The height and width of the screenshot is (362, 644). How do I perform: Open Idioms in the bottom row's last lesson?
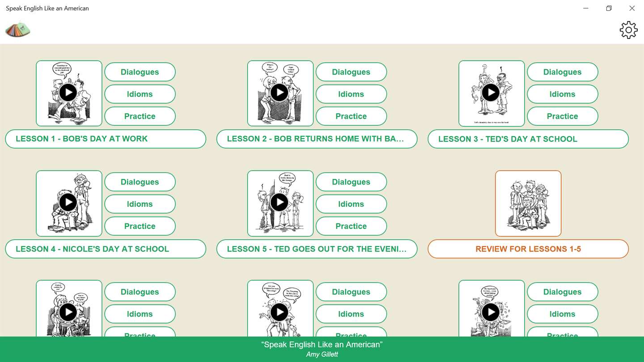click(x=563, y=314)
